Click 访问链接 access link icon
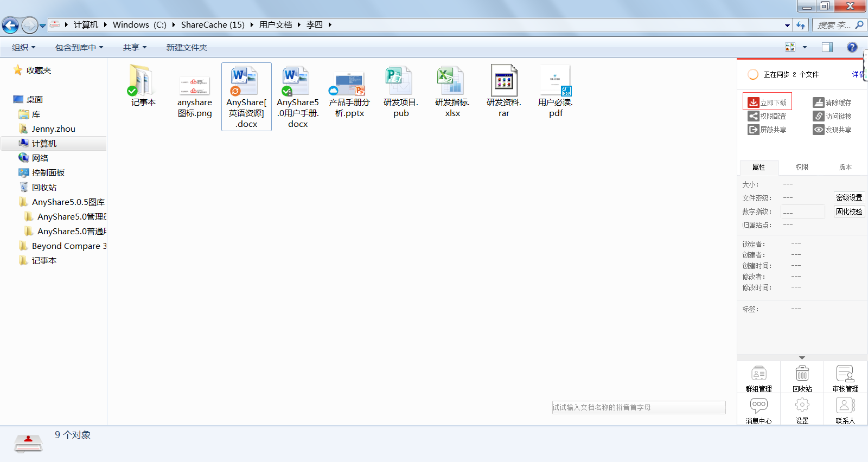868x462 pixels. coord(819,116)
